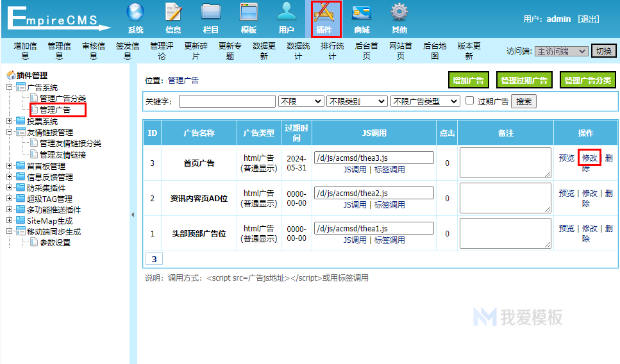Click the 参数设置 page icon

[x=34, y=242]
